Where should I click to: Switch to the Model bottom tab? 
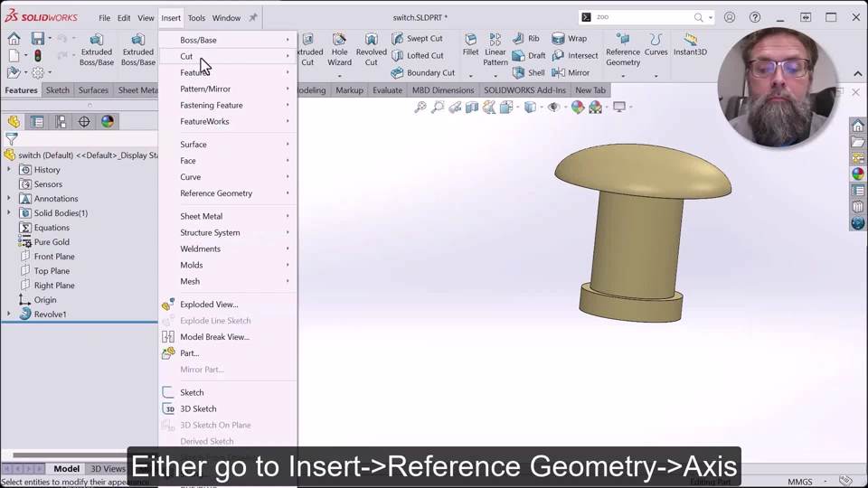66,468
